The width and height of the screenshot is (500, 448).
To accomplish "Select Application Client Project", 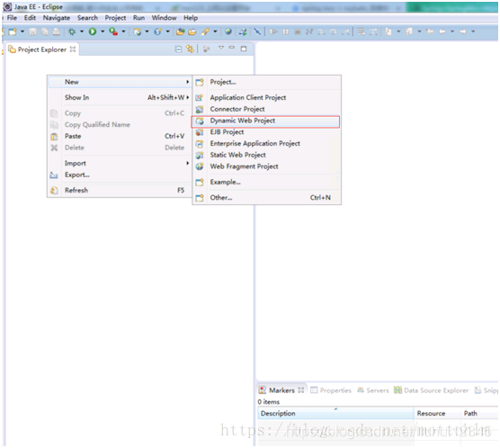I will (266, 98).
